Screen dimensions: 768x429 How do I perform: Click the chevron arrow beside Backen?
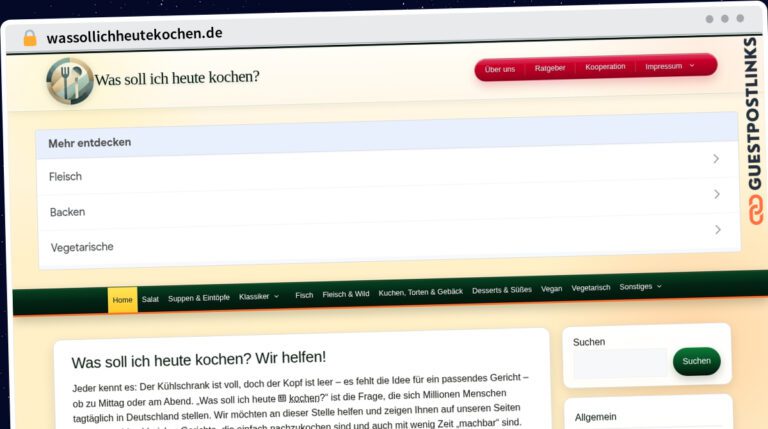click(717, 194)
